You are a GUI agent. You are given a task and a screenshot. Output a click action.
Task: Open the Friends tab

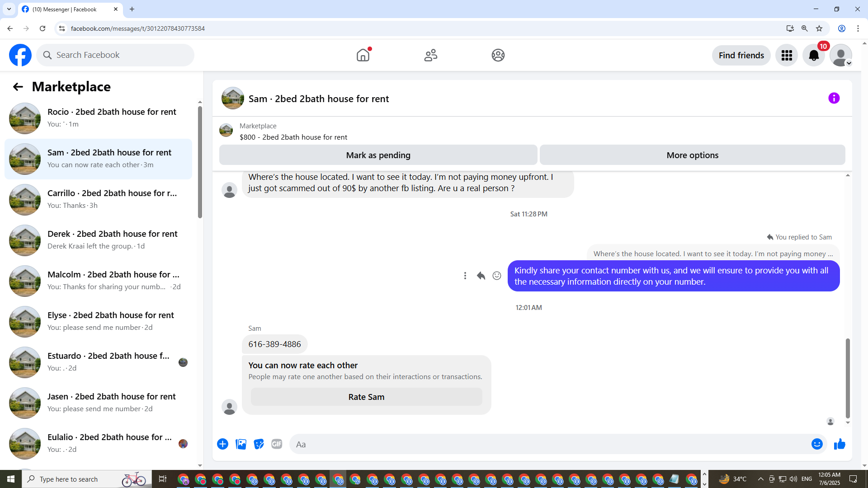[x=430, y=55]
